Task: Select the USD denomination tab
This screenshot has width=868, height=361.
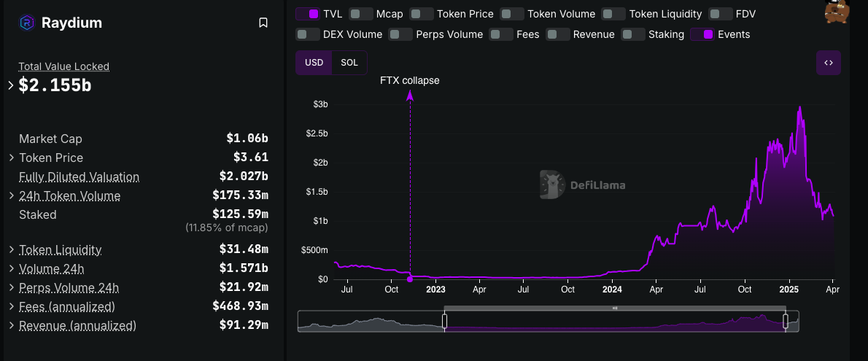Action: point(314,63)
